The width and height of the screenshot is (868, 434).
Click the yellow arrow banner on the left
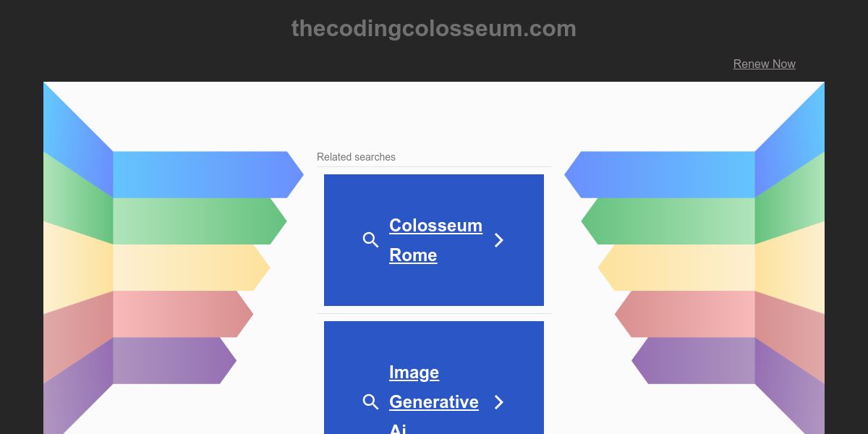(x=192, y=268)
